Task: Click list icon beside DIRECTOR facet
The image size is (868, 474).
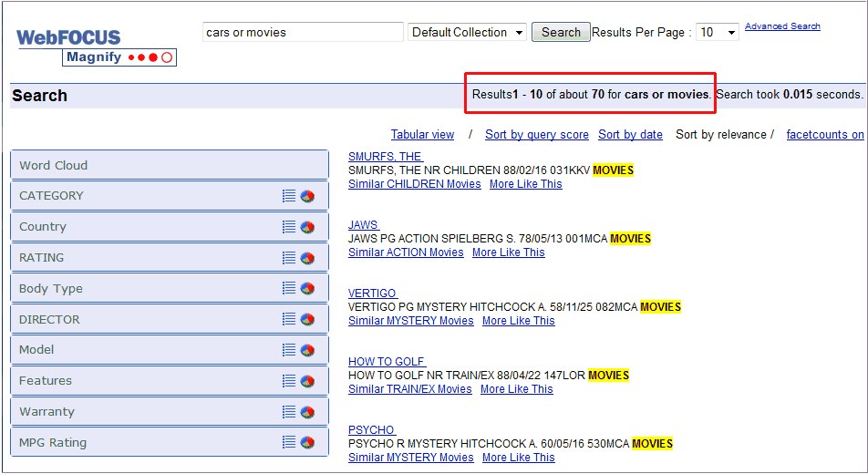Action: coord(289,319)
